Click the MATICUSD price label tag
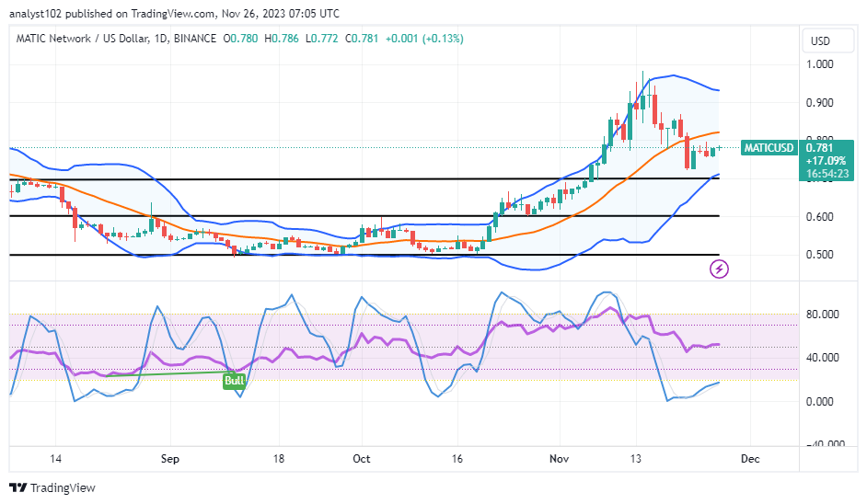Viewport: 867px width, 504px height. 769,147
